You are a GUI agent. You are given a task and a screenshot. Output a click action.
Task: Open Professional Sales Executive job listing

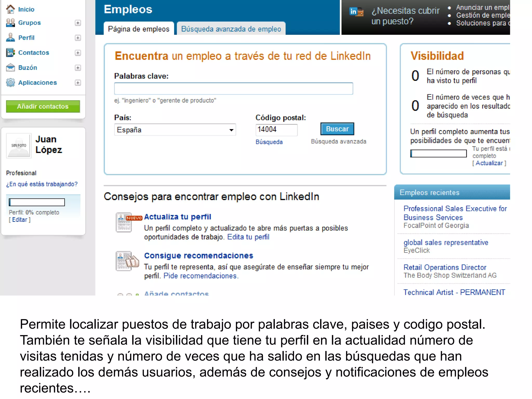[455, 213]
